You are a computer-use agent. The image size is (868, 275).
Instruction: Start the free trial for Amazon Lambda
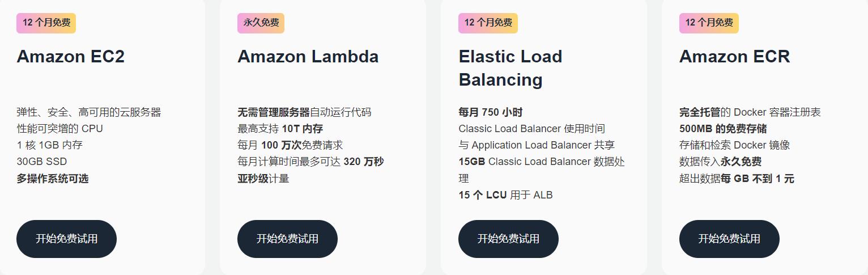pos(287,239)
